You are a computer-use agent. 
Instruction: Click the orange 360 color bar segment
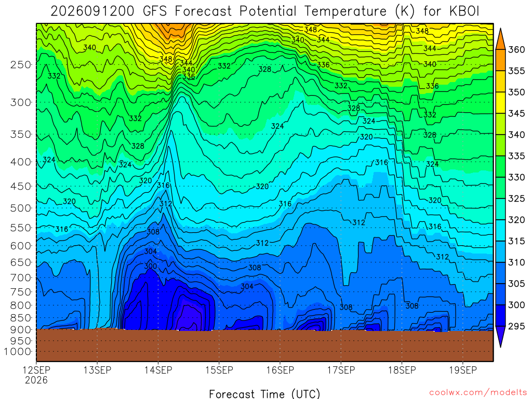(500, 60)
